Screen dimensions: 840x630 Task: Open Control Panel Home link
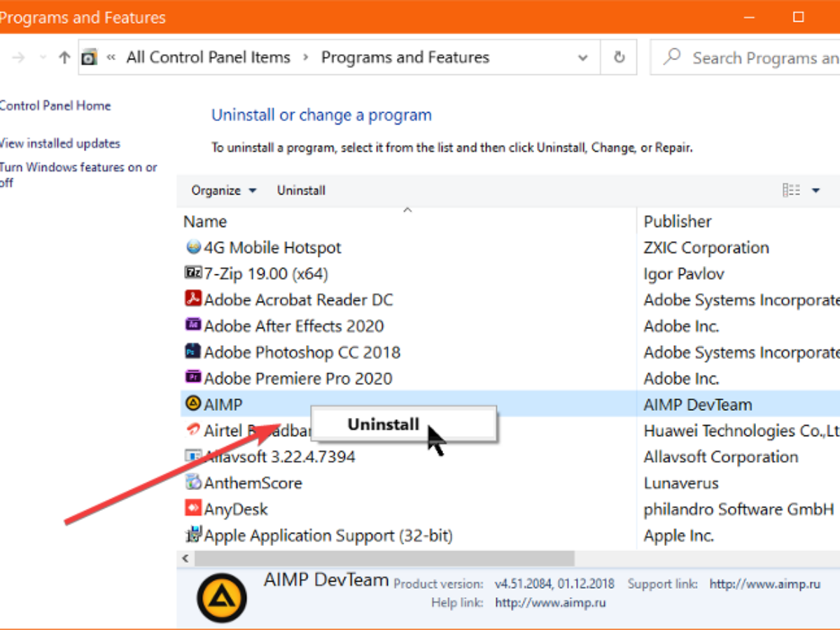(x=55, y=106)
